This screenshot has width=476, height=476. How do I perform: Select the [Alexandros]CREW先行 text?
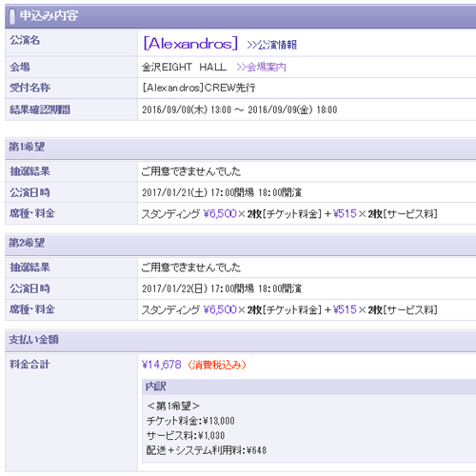(x=199, y=88)
